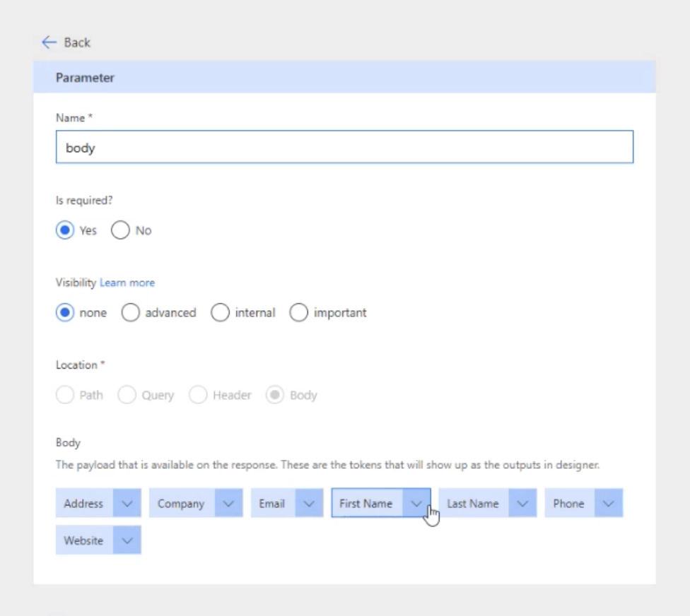
Task: Open the First Name dropdown chevron
Action: pos(416,504)
